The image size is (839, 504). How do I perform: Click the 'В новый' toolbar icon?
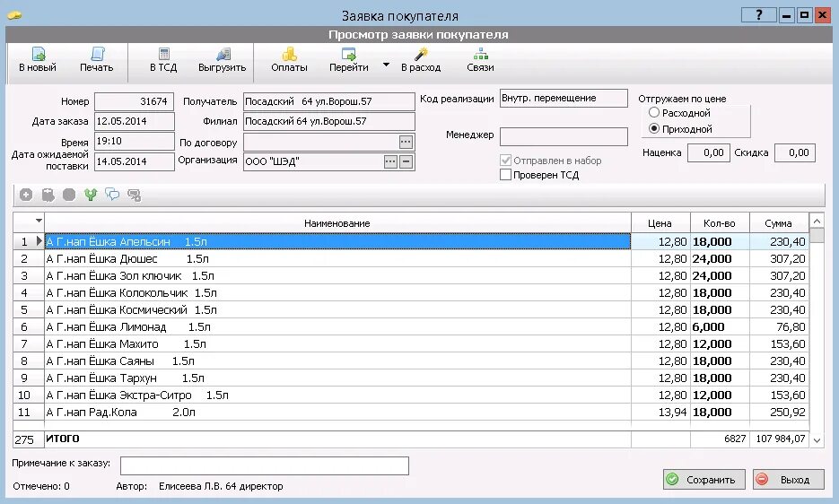click(38, 54)
